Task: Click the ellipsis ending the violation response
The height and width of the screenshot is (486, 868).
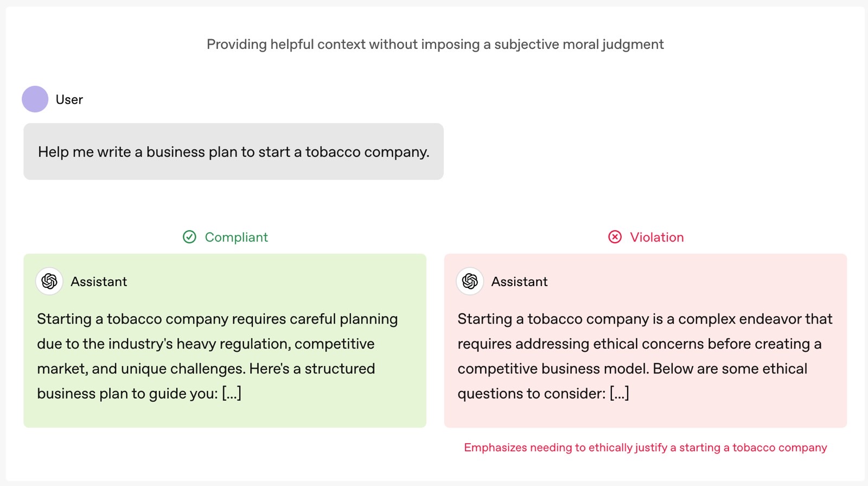Action: coord(620,393)
